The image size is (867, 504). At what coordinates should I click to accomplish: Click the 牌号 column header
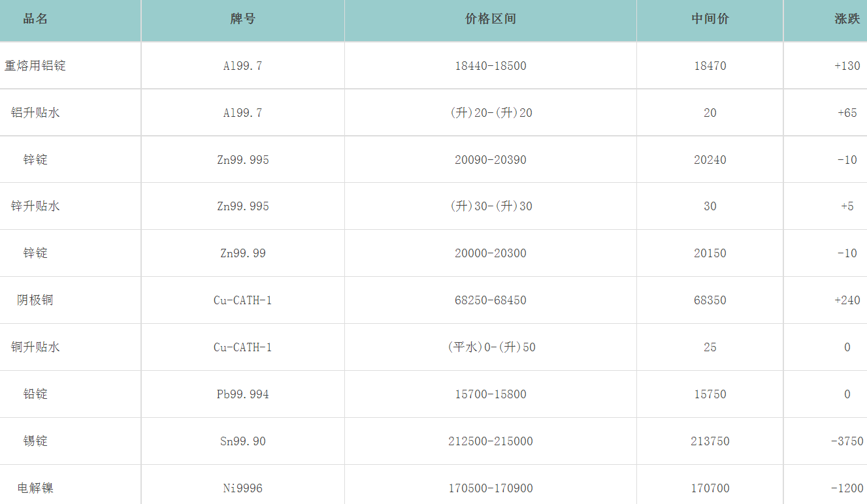[x=242, y=19]
